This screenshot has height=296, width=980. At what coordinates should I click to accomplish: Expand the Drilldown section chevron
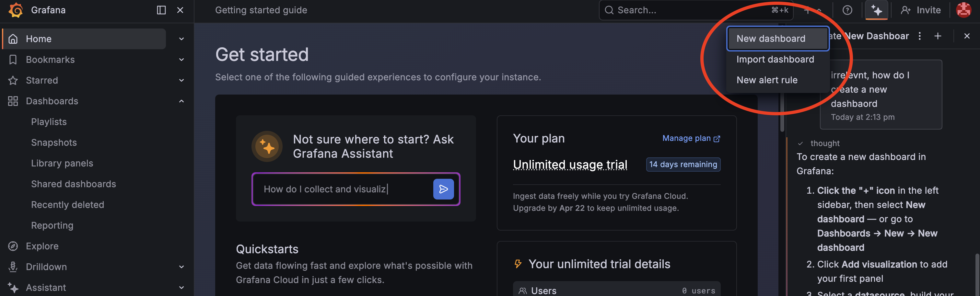[181, 267]
